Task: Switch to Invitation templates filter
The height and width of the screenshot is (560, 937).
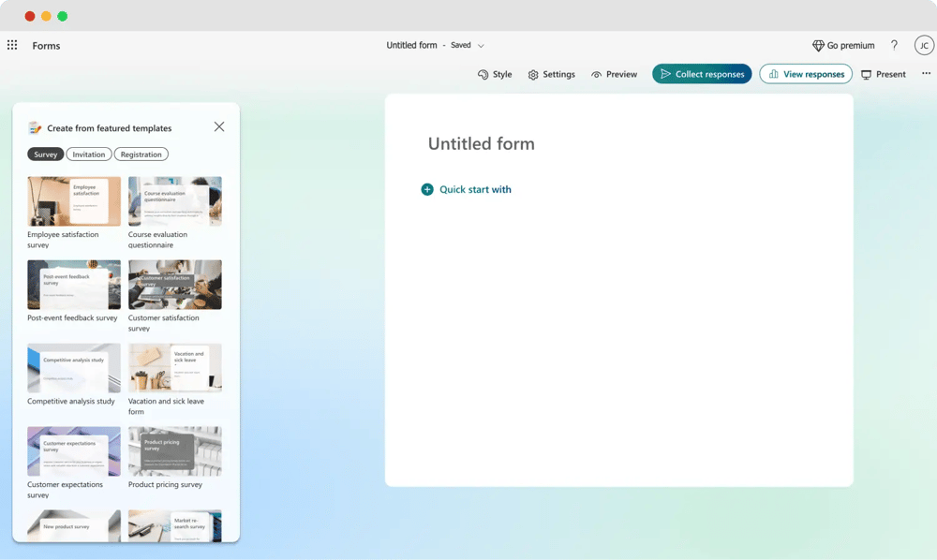Action: point(89,155)
